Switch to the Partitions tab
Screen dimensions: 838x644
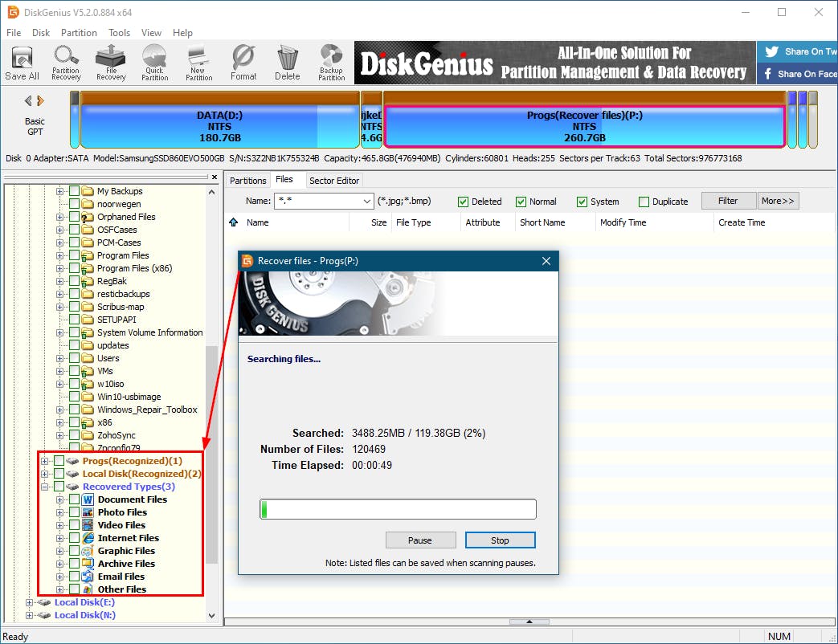(x=247, y=181)
